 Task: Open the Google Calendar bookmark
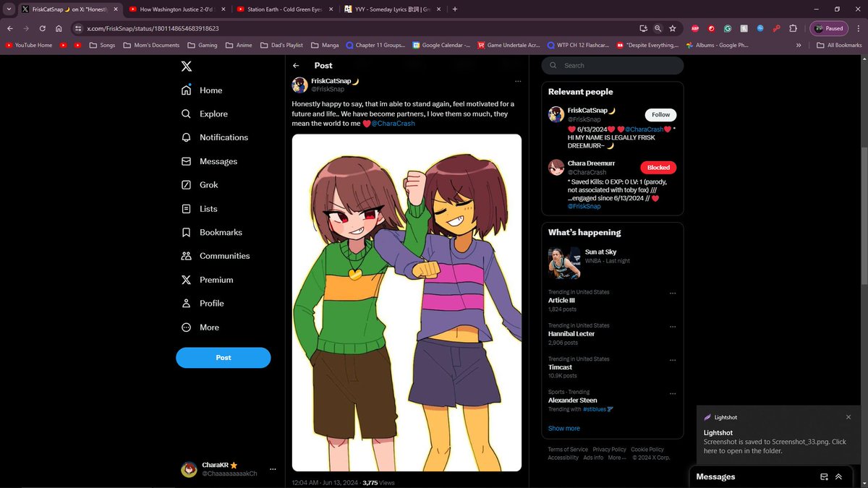click(441, 45)
